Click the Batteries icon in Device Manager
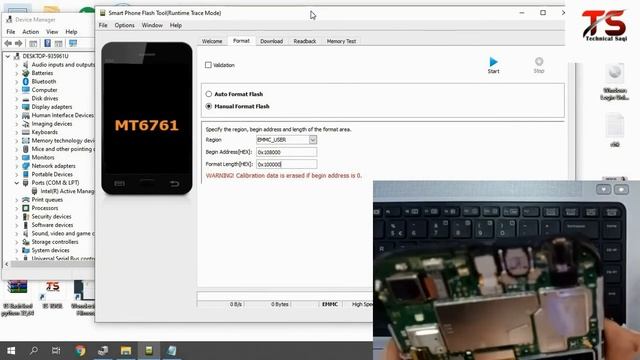Image resolution: width=640 pixels, height=360 pixels. 26,73
